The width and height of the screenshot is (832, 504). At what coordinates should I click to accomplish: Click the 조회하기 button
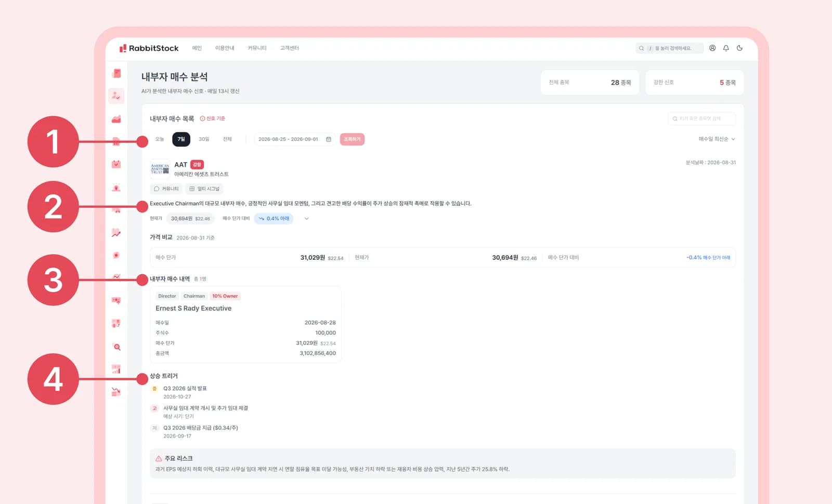352,139
